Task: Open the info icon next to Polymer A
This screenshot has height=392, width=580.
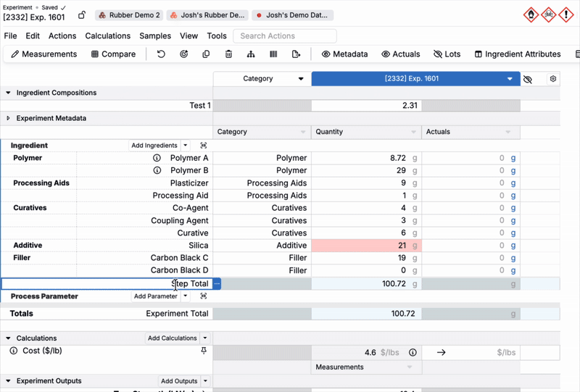Action: pos(157,158)
